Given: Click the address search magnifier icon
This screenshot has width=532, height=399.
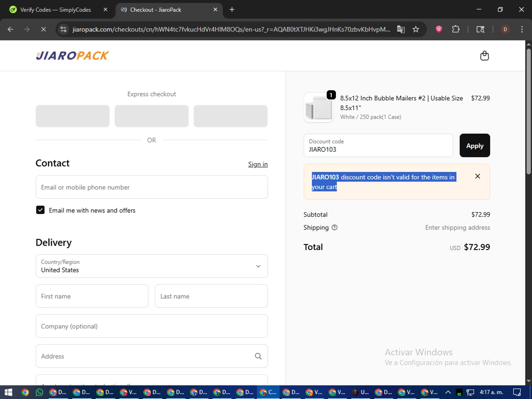Looking at the screenshot, I should (x=258, y=356).
